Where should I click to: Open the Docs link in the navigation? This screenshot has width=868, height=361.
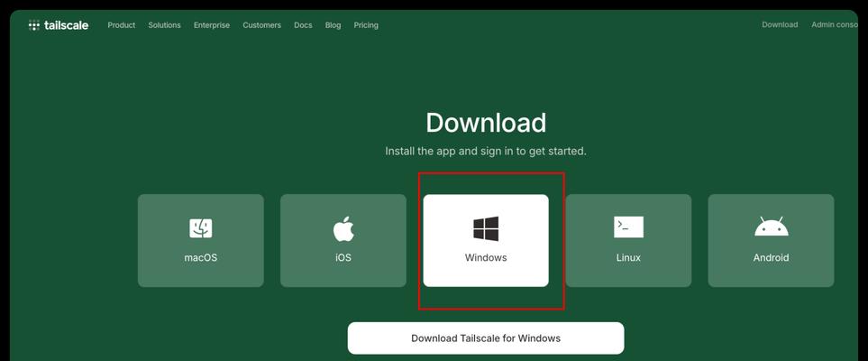303,25
